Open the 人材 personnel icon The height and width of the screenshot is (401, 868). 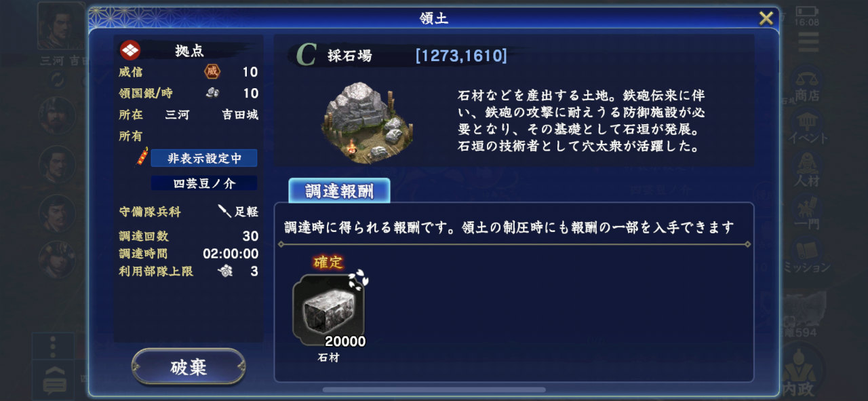pyautogui.click(x=807, y=170)
